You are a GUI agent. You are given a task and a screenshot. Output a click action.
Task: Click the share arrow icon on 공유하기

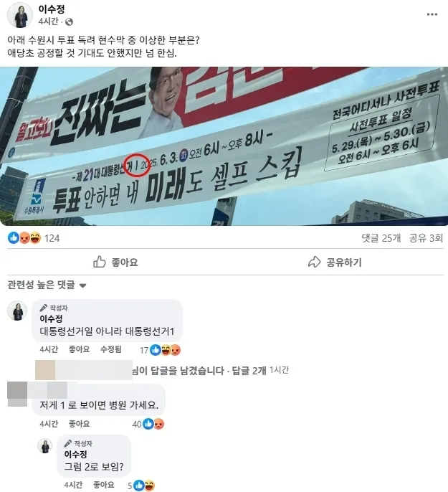coord(314,262)
